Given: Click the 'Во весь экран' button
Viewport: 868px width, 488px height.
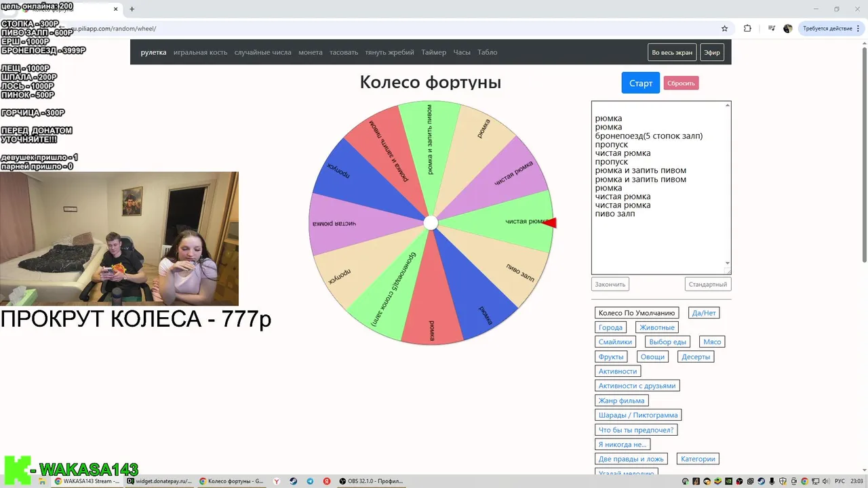Looking at the screenshot, I should coord(672,52).
